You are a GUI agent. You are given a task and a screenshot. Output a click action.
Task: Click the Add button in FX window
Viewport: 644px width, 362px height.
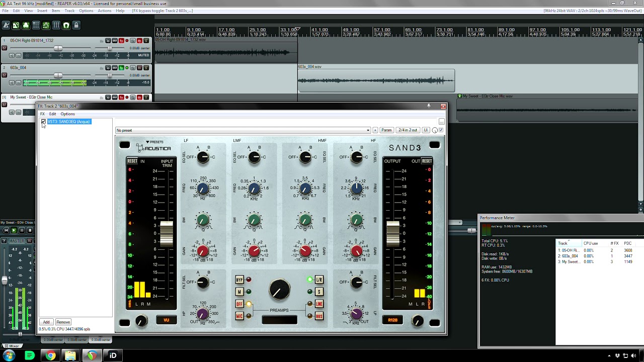tap(46, 322)
